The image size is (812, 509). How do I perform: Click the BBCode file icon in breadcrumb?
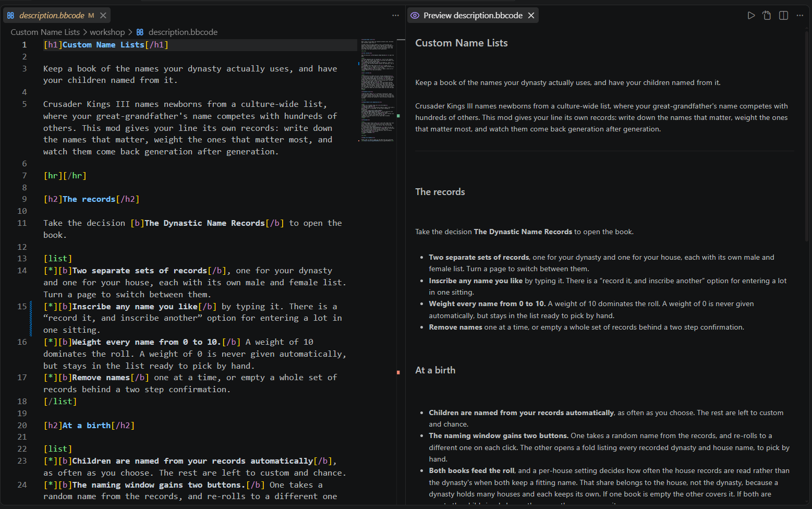click(140, 32)
